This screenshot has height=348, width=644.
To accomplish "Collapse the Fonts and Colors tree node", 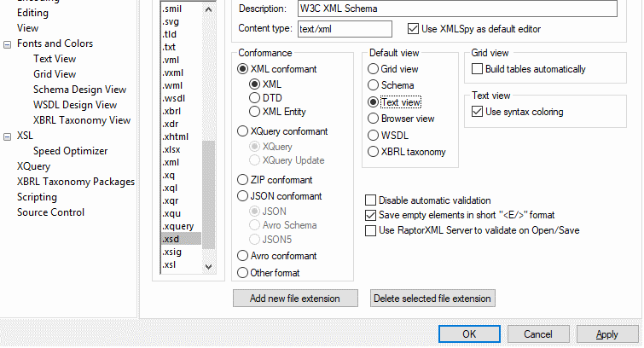I will [x=8, y=43].
